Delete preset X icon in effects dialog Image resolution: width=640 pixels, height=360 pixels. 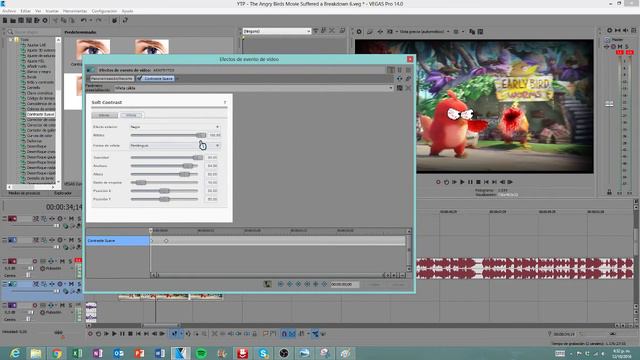[408, 88]
